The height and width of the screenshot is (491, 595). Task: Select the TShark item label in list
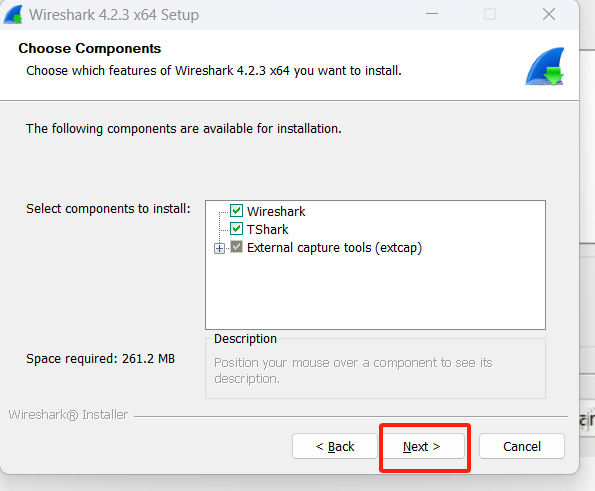pyautogui.click(x=268, y=230)
